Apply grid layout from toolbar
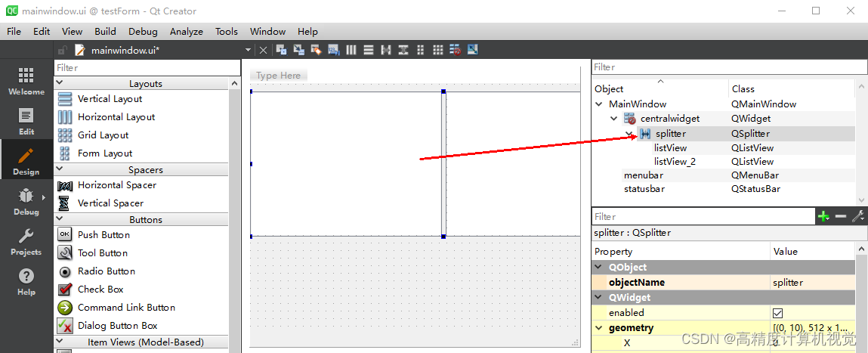 [x=438, y=50]
